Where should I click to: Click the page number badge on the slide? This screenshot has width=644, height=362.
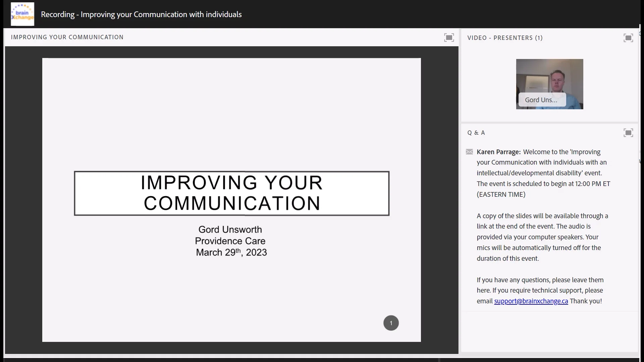coord(391,323)
